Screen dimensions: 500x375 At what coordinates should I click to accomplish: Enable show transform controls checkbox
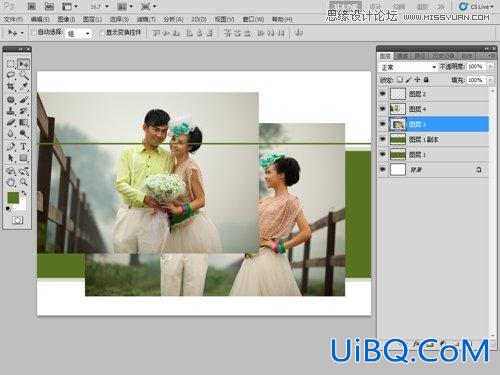point(102,33)
